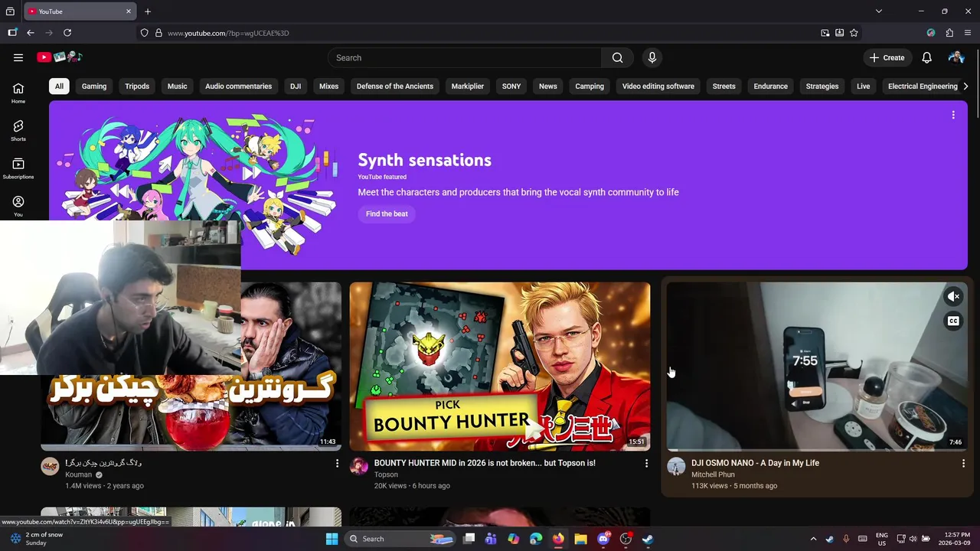The width and height of the screenshot is (980, 551).
Task: Select the News filter chip
Action: coord(548,86)
